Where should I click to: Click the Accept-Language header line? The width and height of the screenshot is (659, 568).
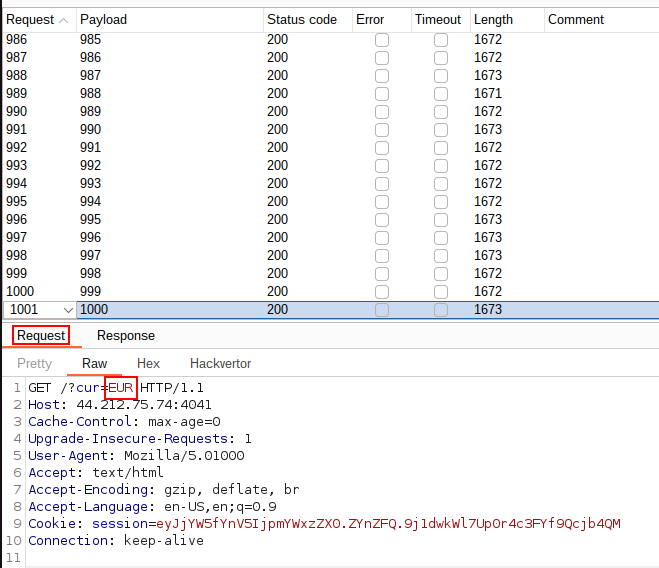(152, 506)
